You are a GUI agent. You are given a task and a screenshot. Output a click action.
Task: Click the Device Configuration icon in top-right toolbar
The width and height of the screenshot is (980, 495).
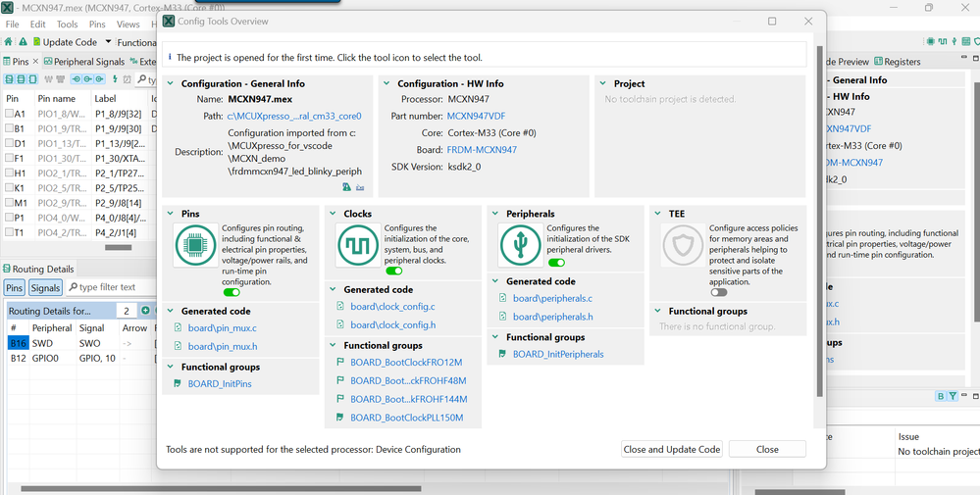tap(966, 42)
